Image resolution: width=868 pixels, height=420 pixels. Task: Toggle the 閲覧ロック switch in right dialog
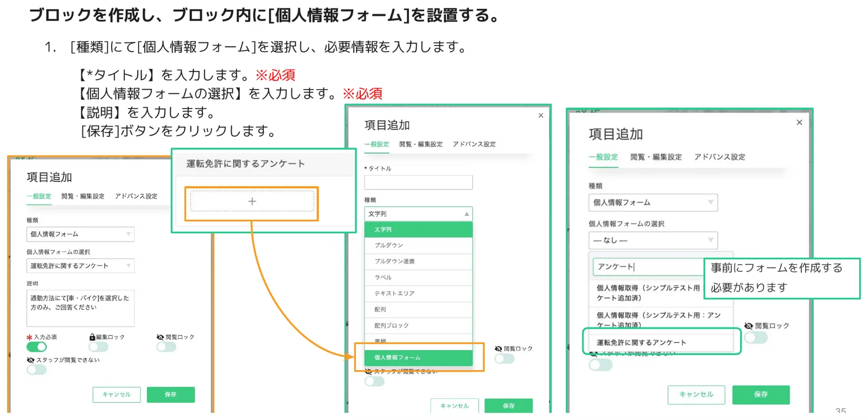[x=756, y=338]
